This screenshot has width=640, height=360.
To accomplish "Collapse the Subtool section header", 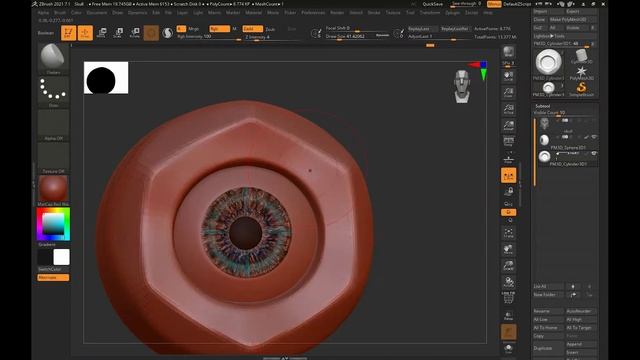I will point(543,106).
